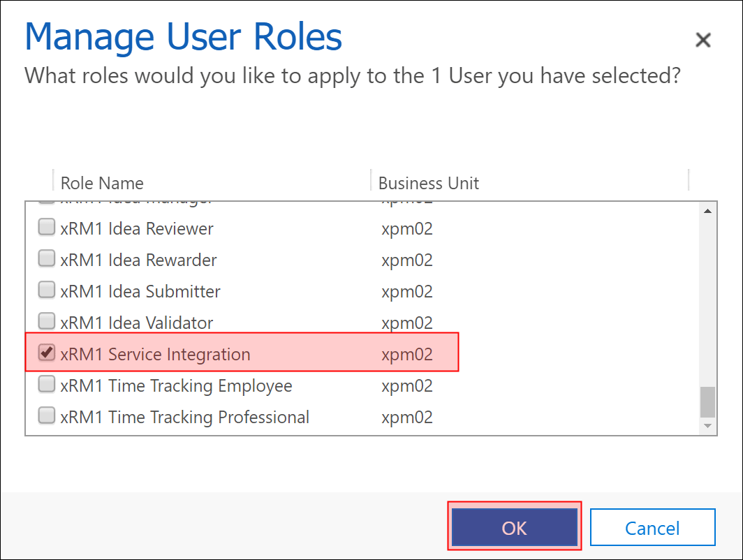743x560 pixels.
Task: Click the Business Unit column header
Action: (x=428, y=183)
